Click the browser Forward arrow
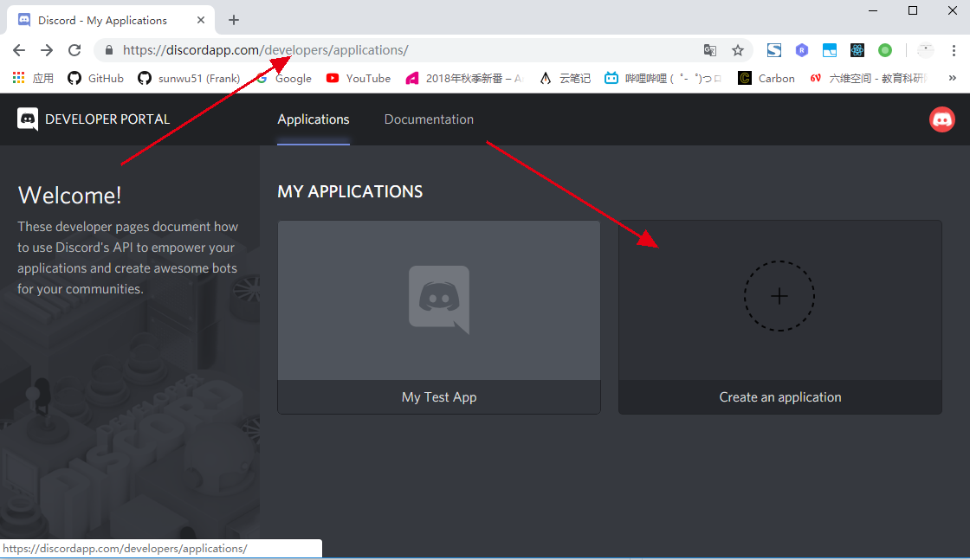Viewport: 970px width, 560px height. click(x=47, y=51)
